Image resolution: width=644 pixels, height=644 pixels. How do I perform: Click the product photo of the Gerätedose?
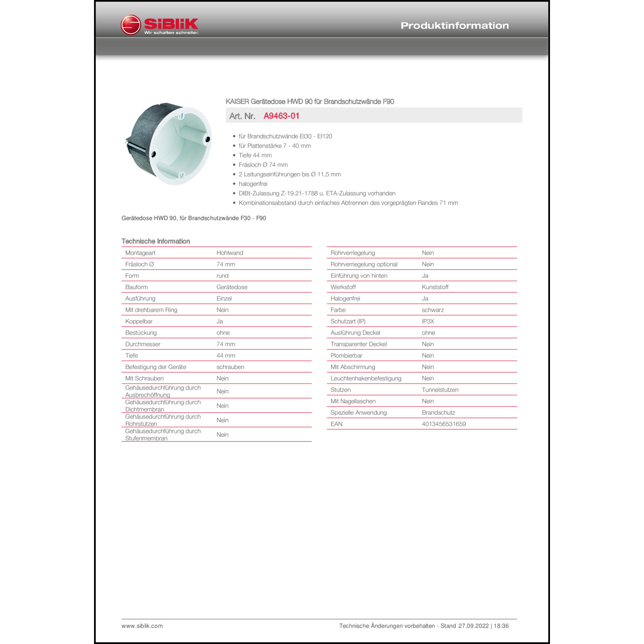[x=168, y=144]
